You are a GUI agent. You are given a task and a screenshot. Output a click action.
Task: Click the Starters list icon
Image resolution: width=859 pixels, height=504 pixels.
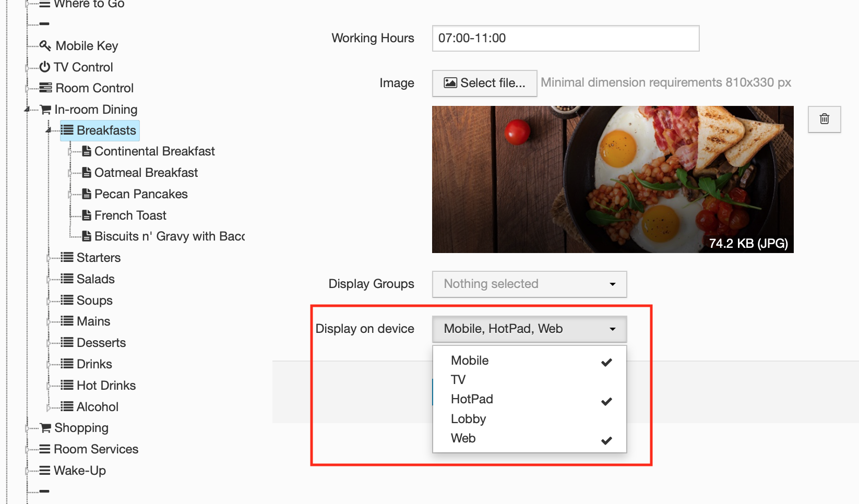67,257
